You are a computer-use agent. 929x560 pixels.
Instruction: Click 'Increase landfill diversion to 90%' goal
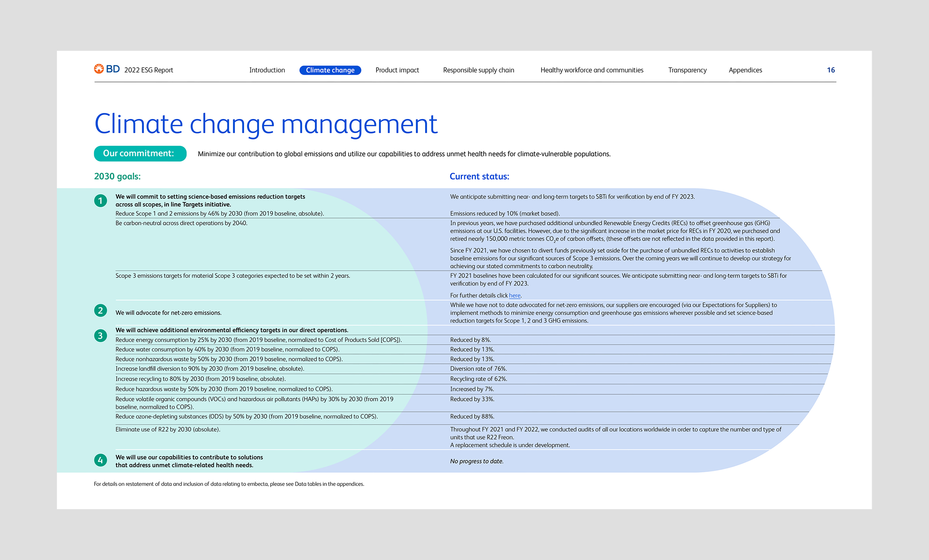pyautogui.click(x=210, y=368)
